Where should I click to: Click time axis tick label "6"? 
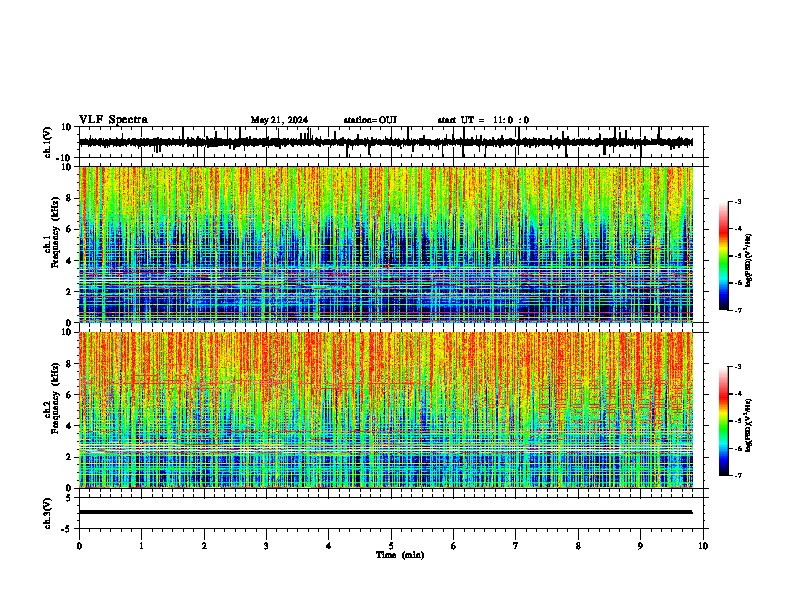click(454, 546)
